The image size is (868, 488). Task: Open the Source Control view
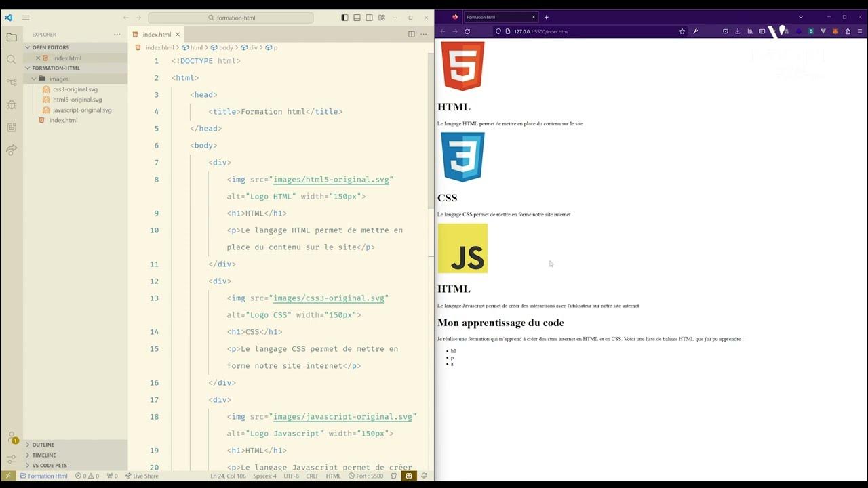coord(12,82)
